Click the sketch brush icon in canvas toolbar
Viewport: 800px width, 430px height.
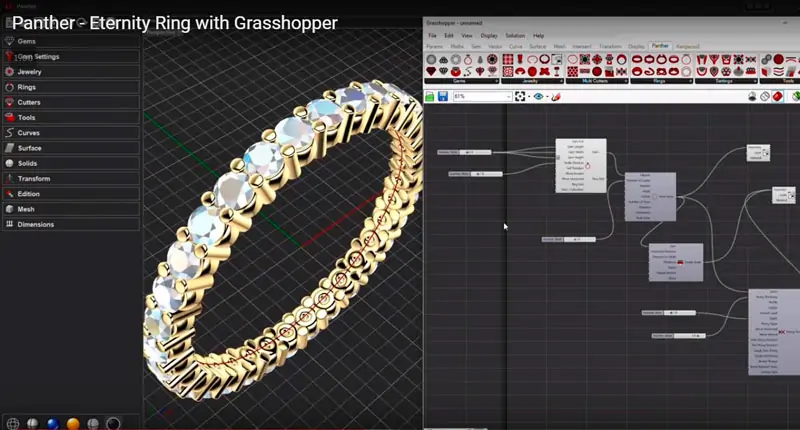556,96
